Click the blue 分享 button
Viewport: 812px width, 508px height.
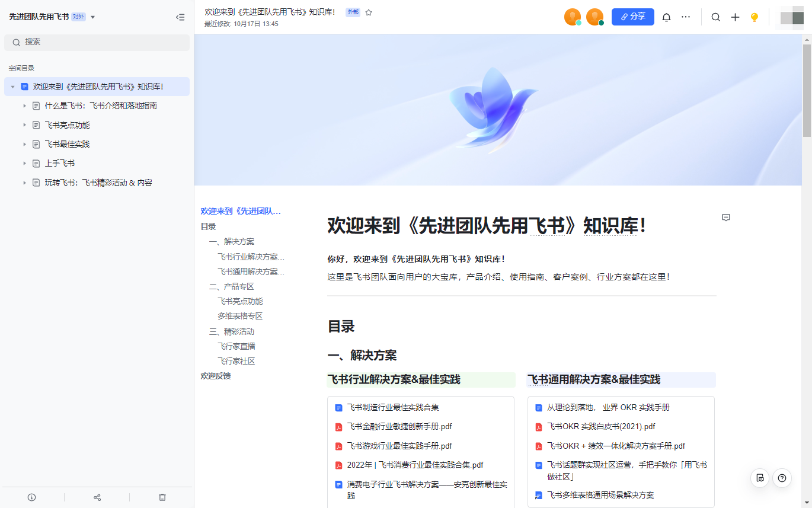(632, 17)
